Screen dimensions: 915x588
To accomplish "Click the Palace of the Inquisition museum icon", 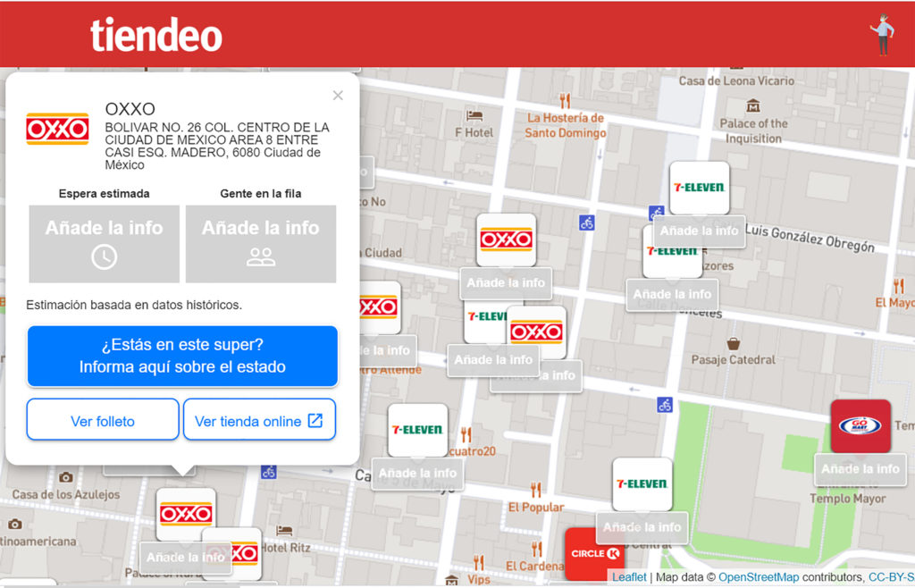I will coord(753,106).
